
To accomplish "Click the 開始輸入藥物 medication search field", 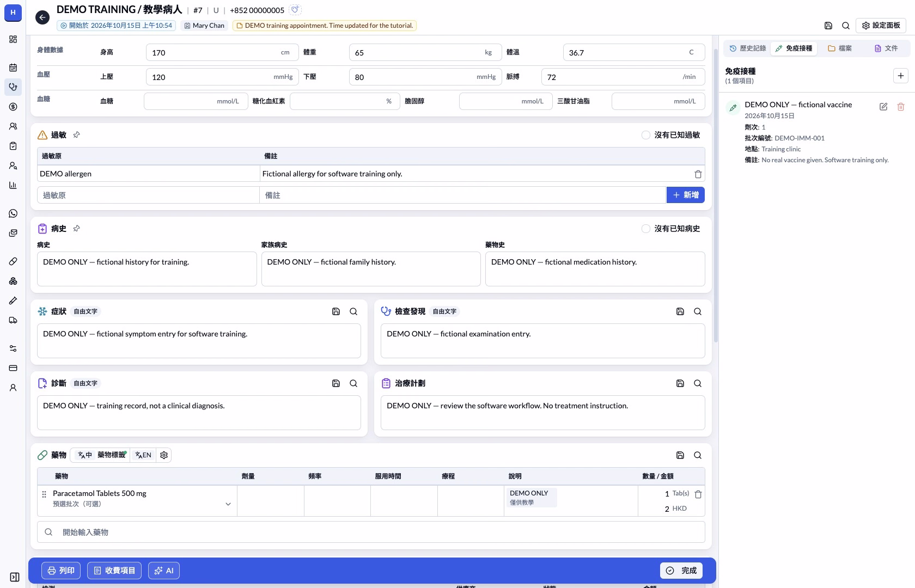I will [371, 532].
